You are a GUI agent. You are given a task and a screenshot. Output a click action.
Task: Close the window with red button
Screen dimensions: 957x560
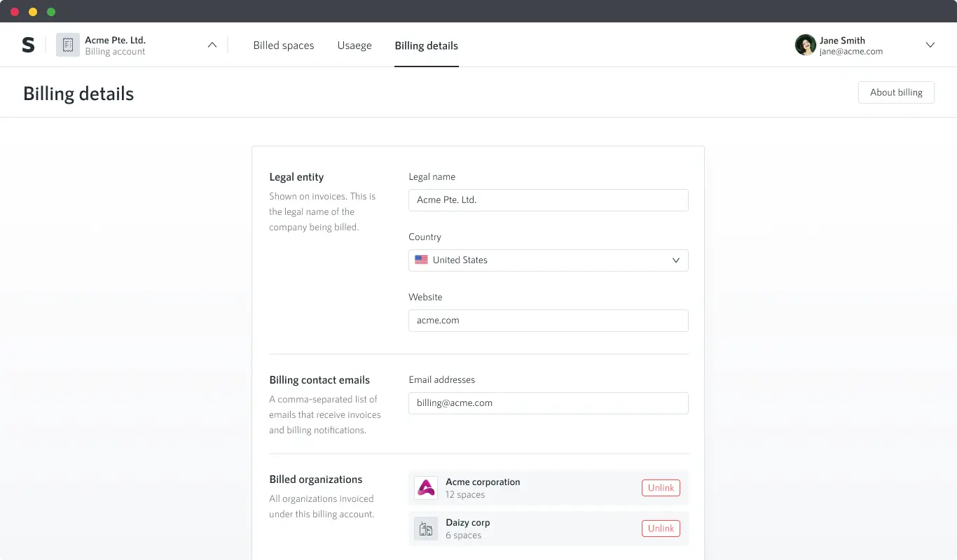click(15, 12)
